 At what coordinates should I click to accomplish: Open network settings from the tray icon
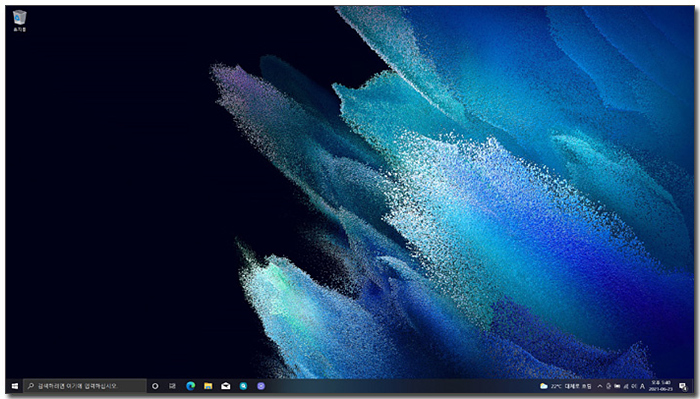click(626, 386)
